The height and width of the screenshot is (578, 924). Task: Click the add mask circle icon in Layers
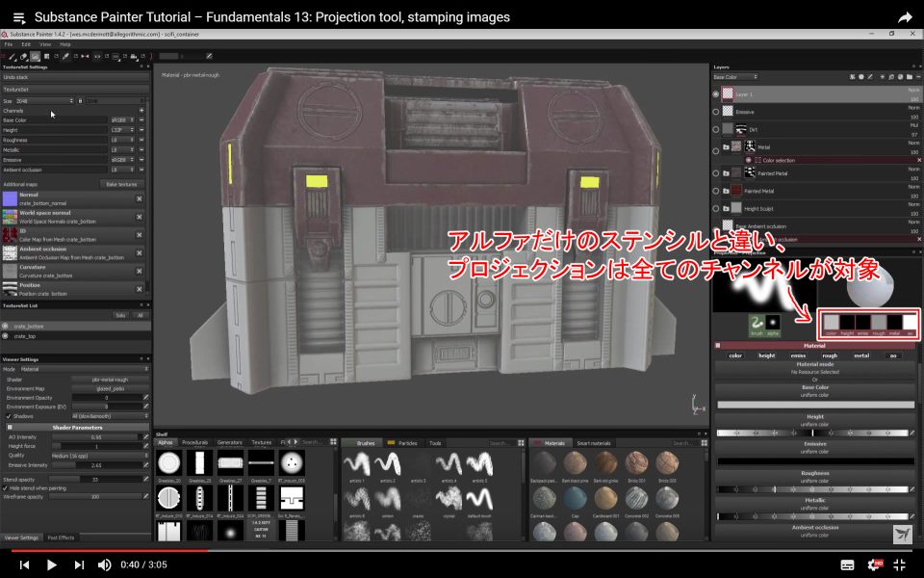click(x=860, y=77)
